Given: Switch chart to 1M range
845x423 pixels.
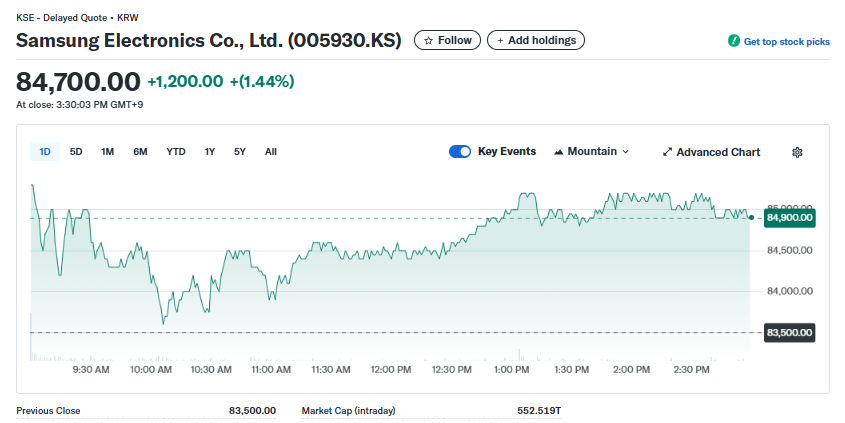Looking at the screenshot, I should 107,152.
